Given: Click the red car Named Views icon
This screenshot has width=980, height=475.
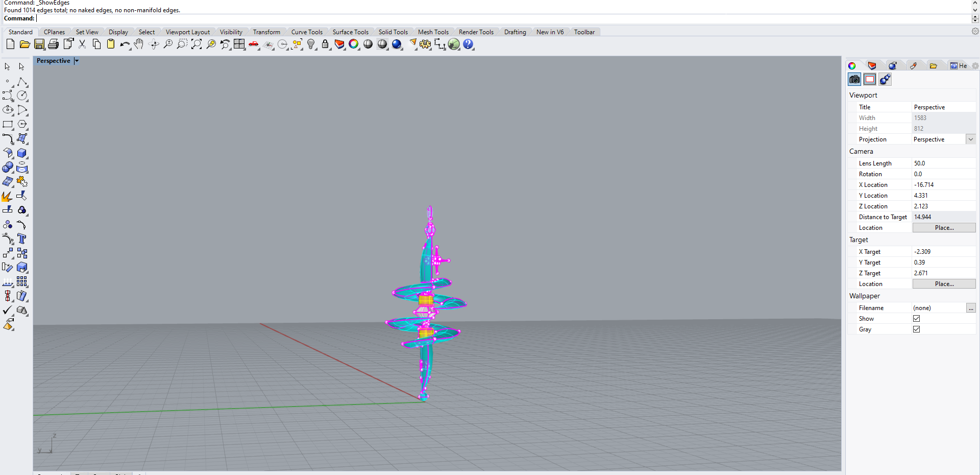Looking at the screenshot, I should point(254,44).
